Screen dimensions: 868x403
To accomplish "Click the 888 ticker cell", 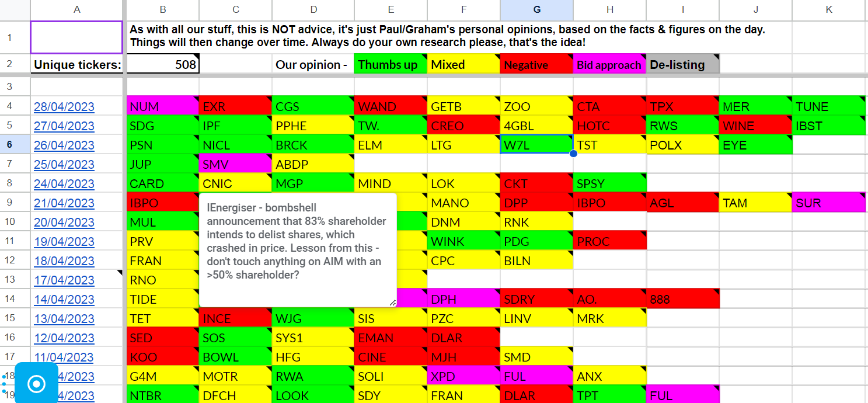I will pyautogui.click(x=683, y=299).
